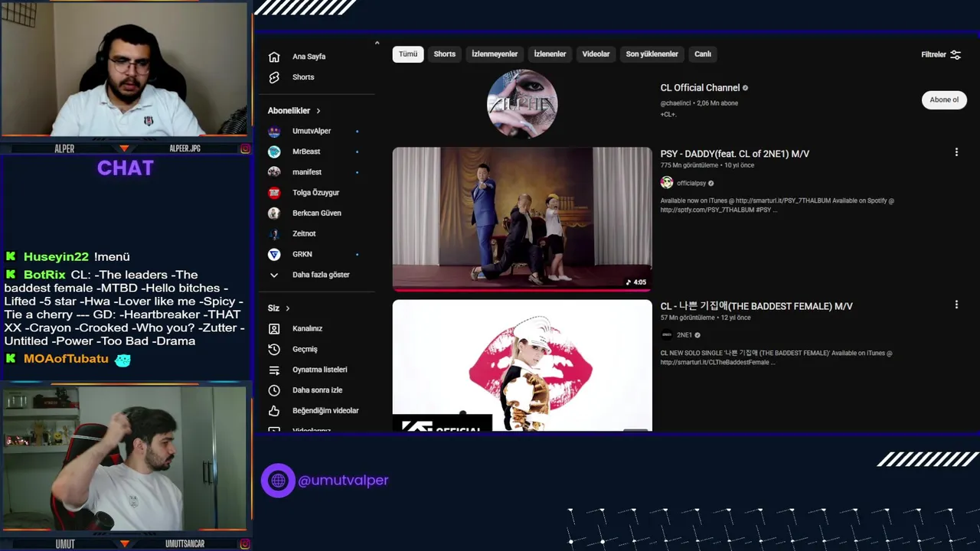Select the Shorts filter chip
The height and width of the screenshot is (551, 980).
(445, 54)
